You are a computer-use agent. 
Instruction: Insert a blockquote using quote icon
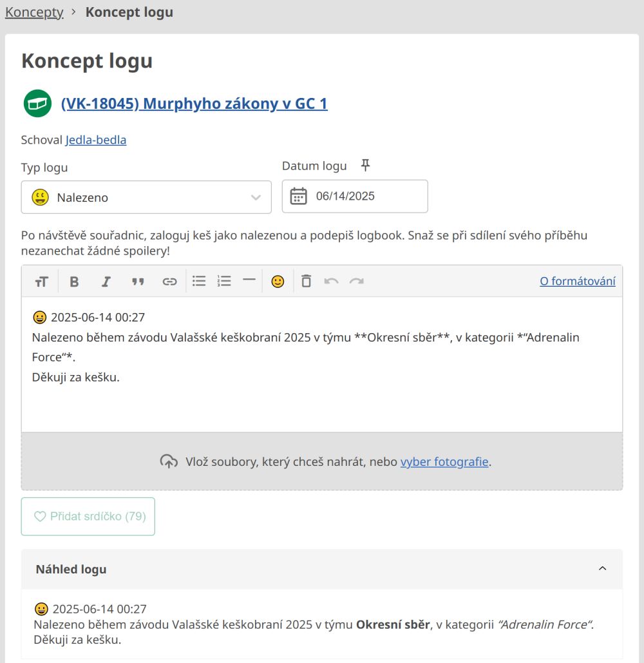click(138, 282)
